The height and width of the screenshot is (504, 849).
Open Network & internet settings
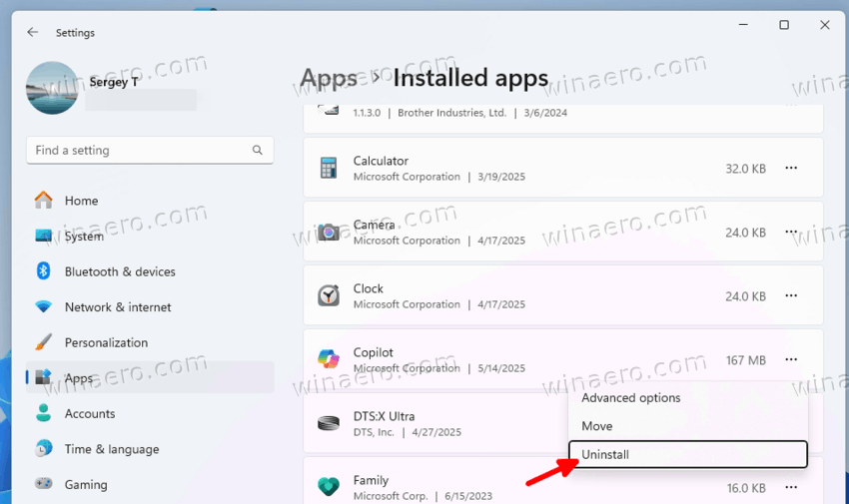point(150,307)
